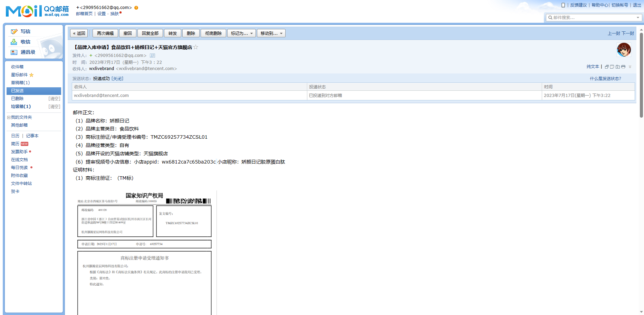Click 反馈建议 feedback link
The image size is (644, 315).
pyautogui.click(x=578, y=5)
